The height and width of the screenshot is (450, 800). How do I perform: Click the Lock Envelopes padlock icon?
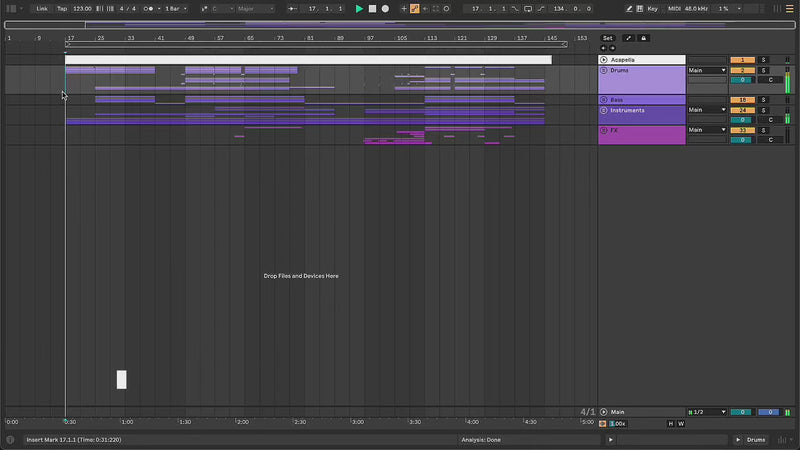pyautogui.click(x=643, y=38)
